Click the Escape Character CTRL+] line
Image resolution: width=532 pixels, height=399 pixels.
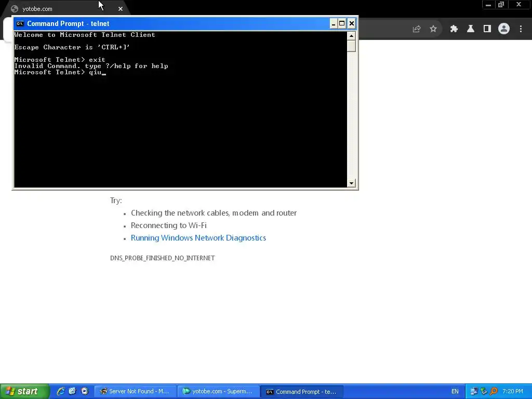72,47
